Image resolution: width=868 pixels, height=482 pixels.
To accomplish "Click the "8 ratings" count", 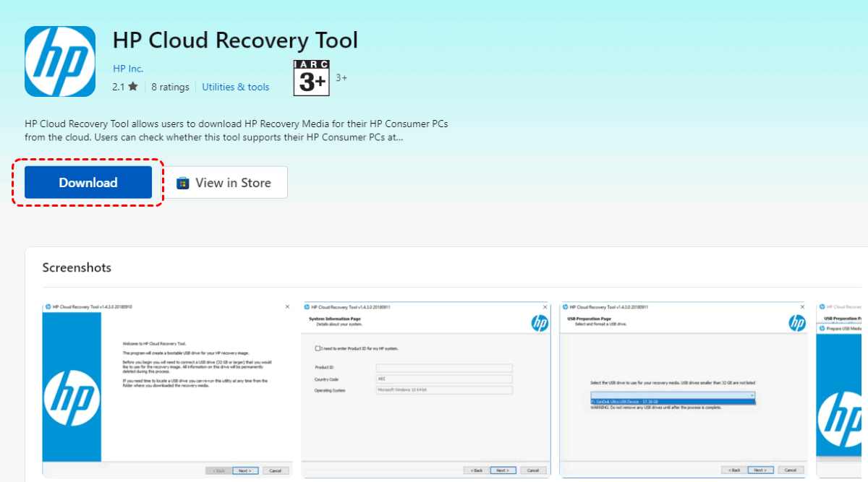I will [x=170, y=87].
